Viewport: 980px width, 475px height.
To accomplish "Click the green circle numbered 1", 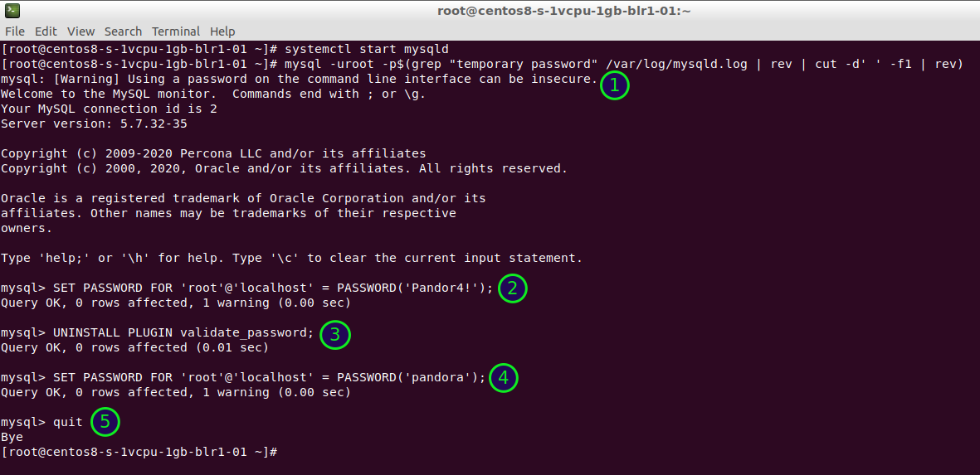I will point(614,85).
